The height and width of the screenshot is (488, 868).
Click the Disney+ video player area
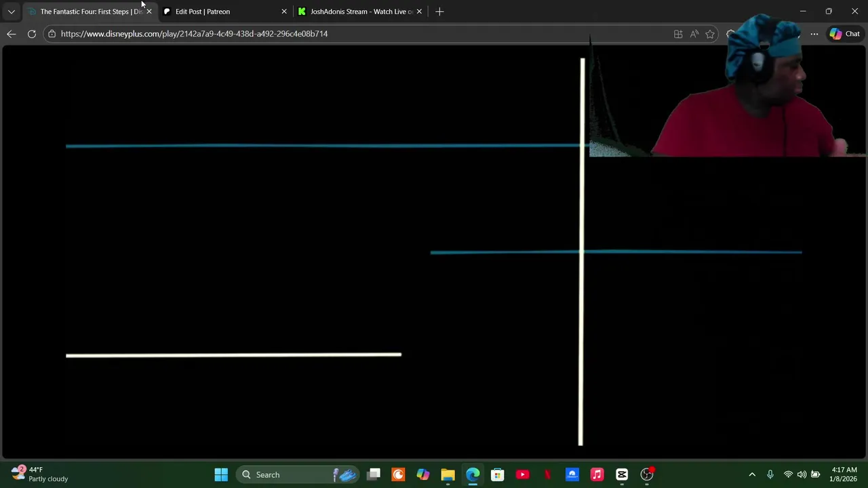434,252
